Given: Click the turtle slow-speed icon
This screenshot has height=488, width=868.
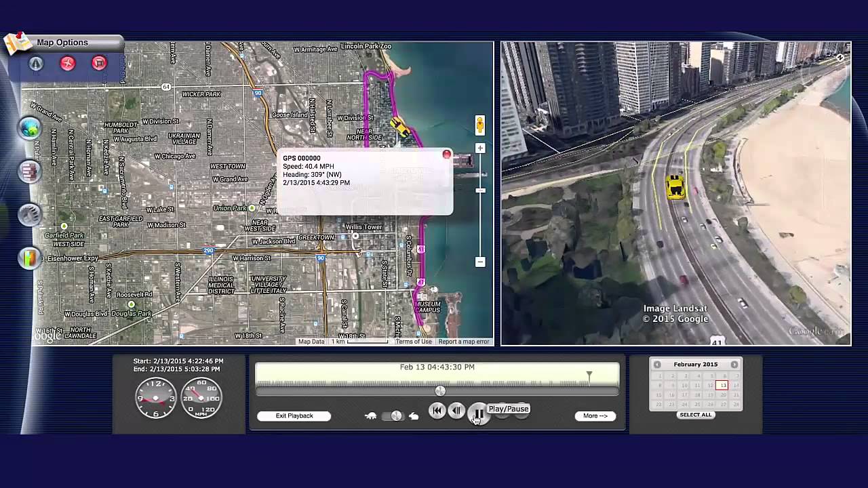Looking at the screenshot, I should pos(370,416).
